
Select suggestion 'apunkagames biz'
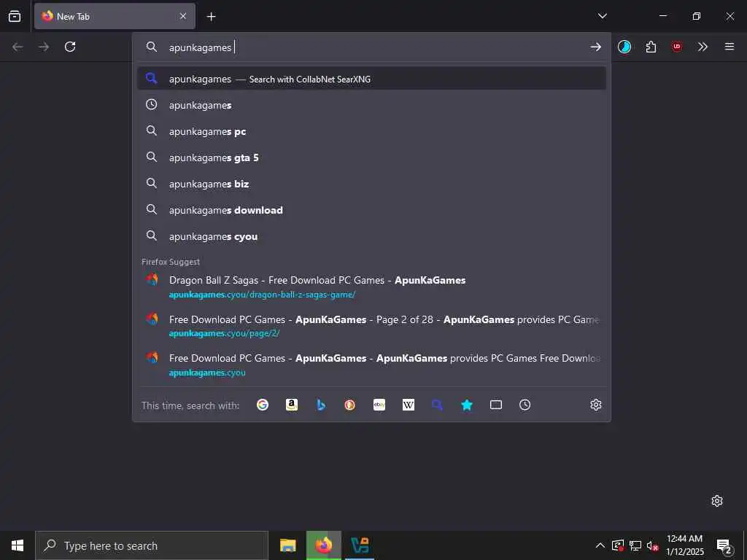point(371,183)
